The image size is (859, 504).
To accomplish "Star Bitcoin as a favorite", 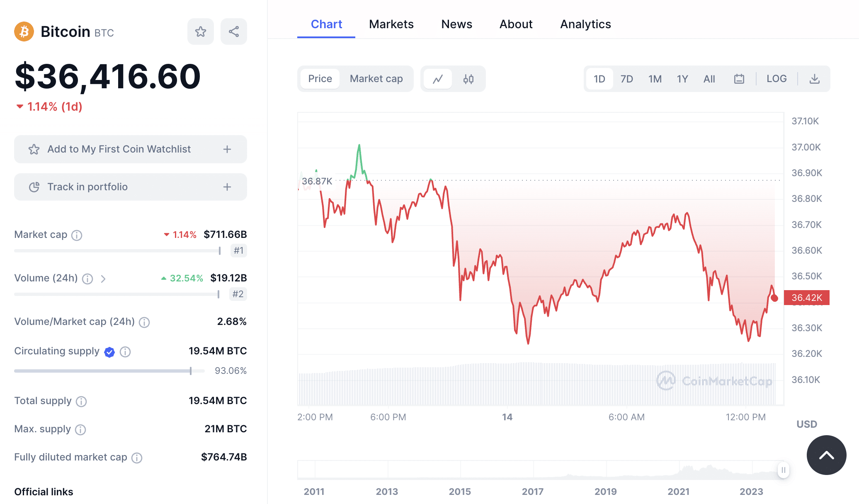I will tap(201, 31).
